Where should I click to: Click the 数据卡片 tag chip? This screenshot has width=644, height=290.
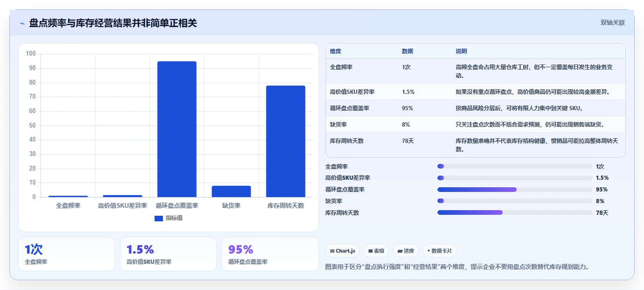[440, 251]
